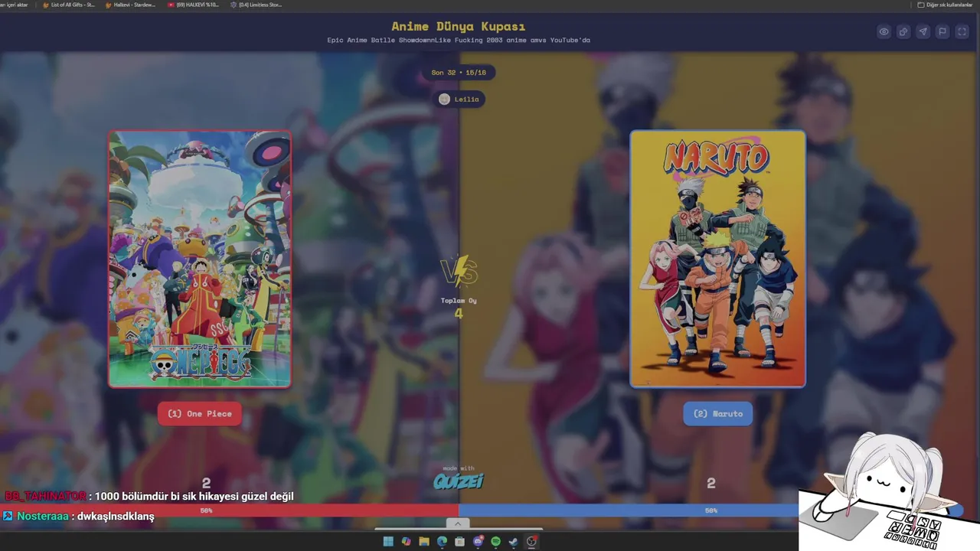Toggle the eye visibility icon in header
The image size is (980, 551).
884,31
